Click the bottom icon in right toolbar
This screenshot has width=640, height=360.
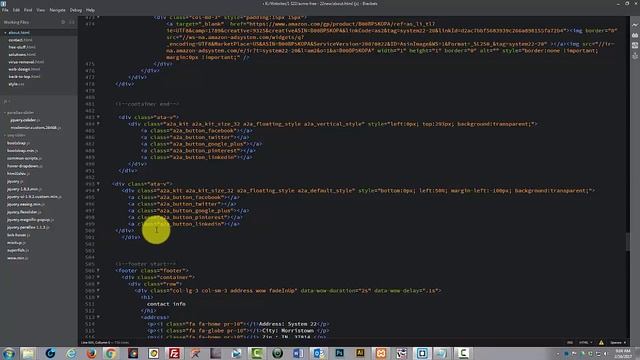pyautogui.click(x=635, y=56)
